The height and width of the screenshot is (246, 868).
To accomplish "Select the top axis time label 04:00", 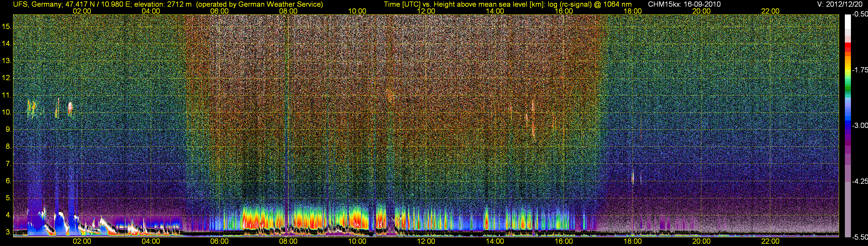I will coord(151,11).
